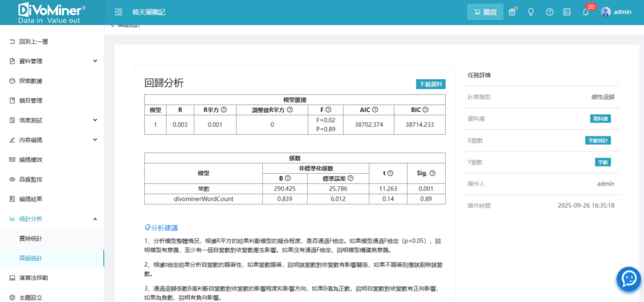Screen dimensions: 644x302
Task: Click the 購買 purchase button
Action: click(x=485, y=12)
